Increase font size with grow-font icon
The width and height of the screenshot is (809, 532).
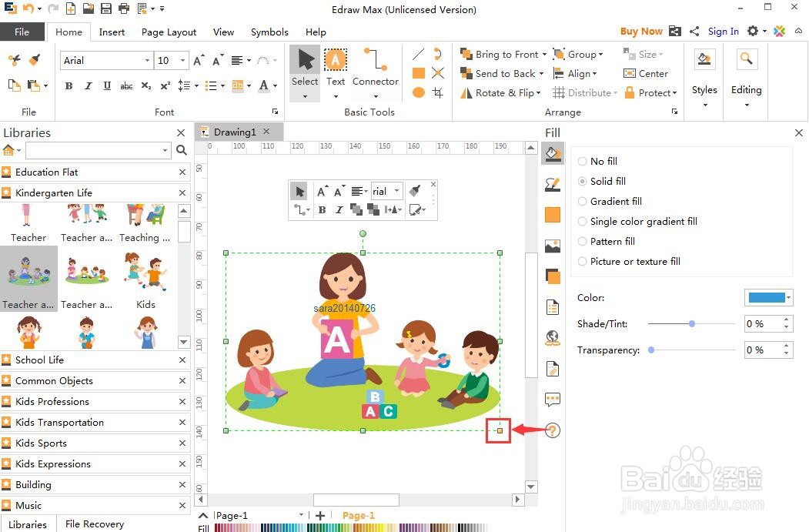[199, 60]
